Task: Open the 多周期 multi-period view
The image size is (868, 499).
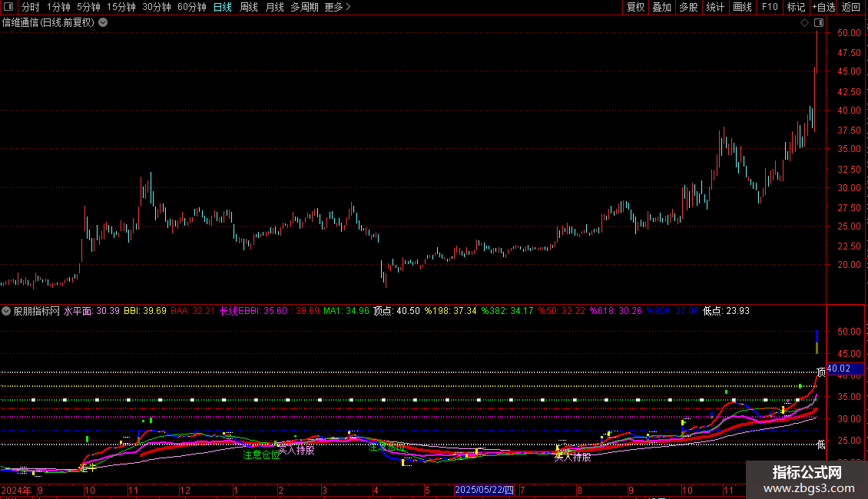Action: pyautogui.click(x=305, y=7)
